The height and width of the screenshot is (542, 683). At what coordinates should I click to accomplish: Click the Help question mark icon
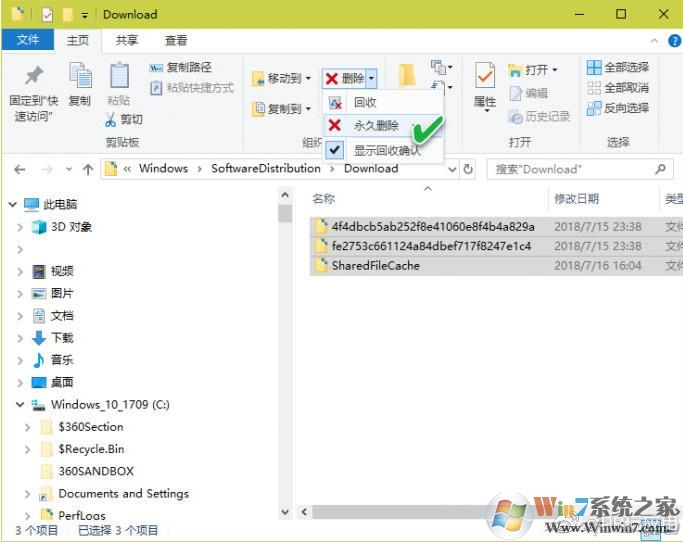click(x=674, y=41)
